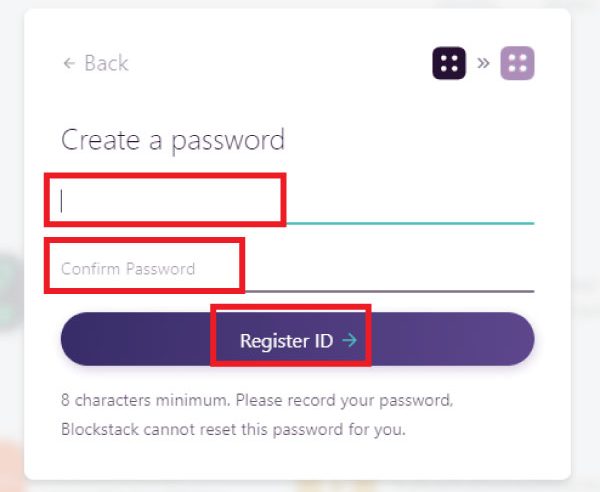The width and height of the screenshot is (600, 492).
Task: Click the left arrow beside Back
Action: pyautogui.click(x=69, y=63)
